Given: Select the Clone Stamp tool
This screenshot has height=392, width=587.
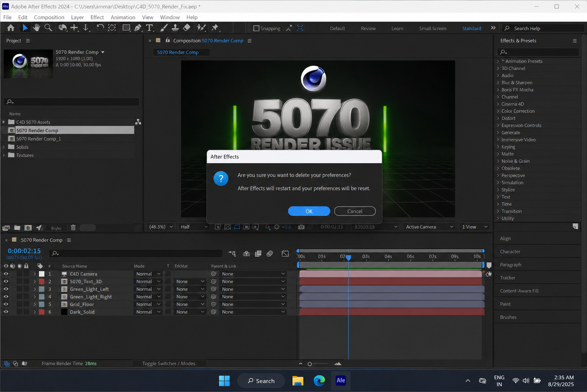Looking at the screenshot, I should tap(175, 28).
